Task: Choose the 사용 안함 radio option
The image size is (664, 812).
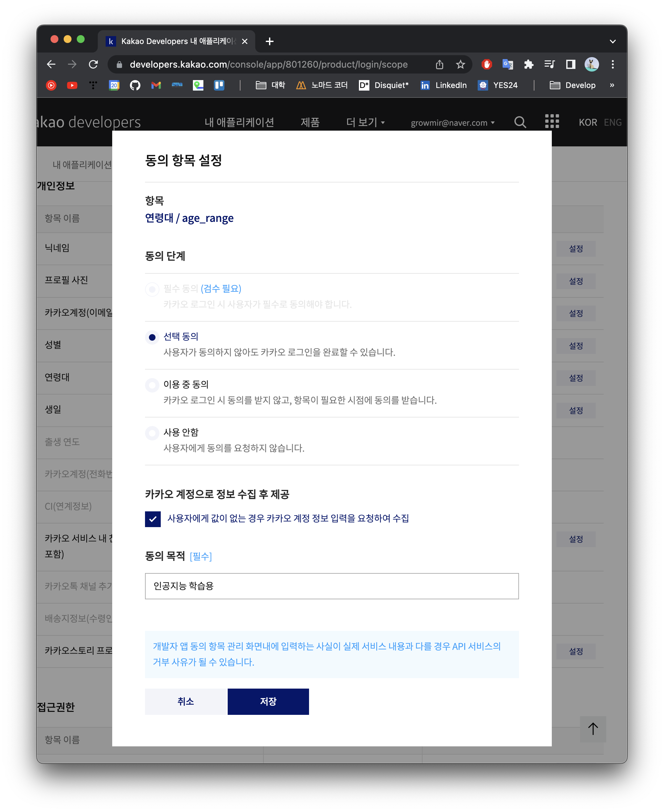Action: 152,433
